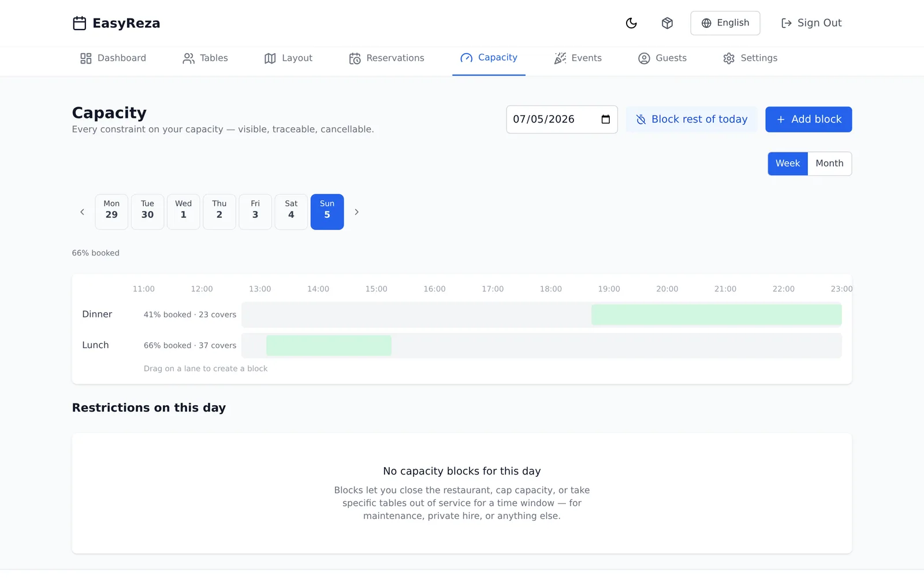Image resolution: width=924 pixels, height=578 pixels.
Task: Click the Capacity page heading
Action: pos(109,113)
